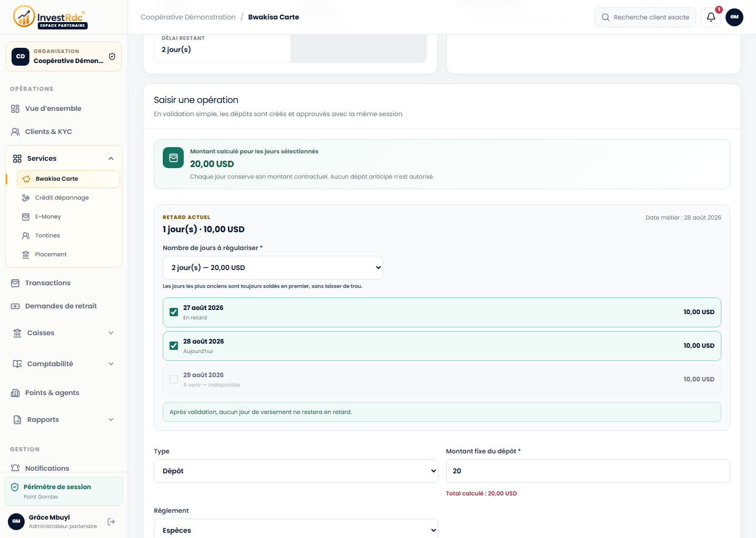Open the Règlement Espèces dropdown
The width and height of the screenshot is (756, 538).
click(x=296, y=529)
